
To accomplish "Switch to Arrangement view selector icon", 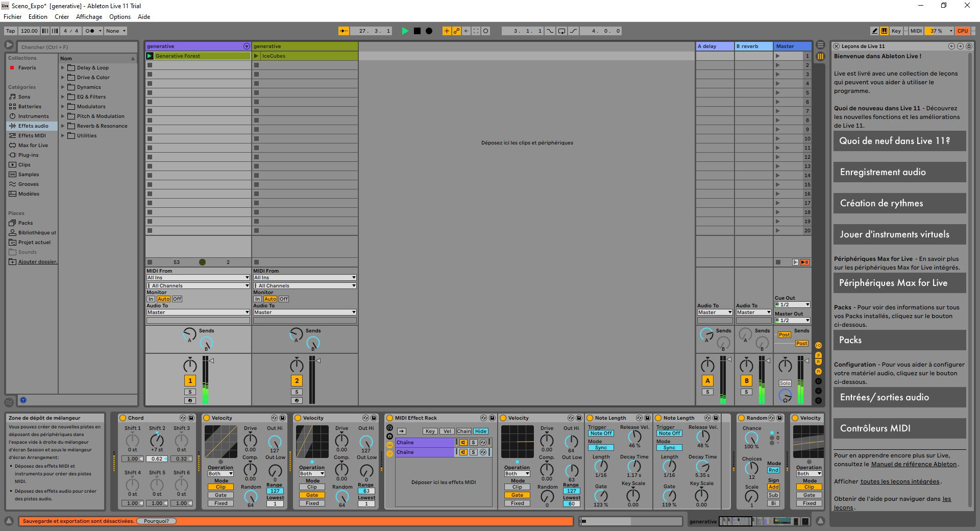I will click(820, 45).
